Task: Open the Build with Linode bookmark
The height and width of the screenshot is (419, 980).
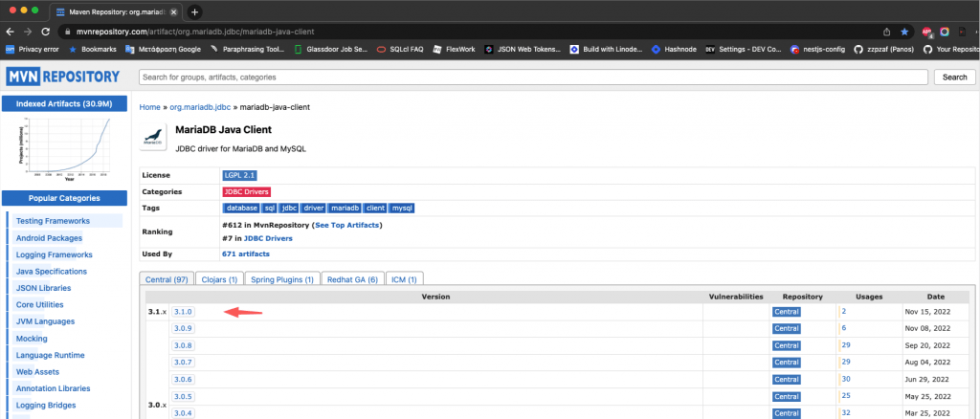Action: click(606, 49)
